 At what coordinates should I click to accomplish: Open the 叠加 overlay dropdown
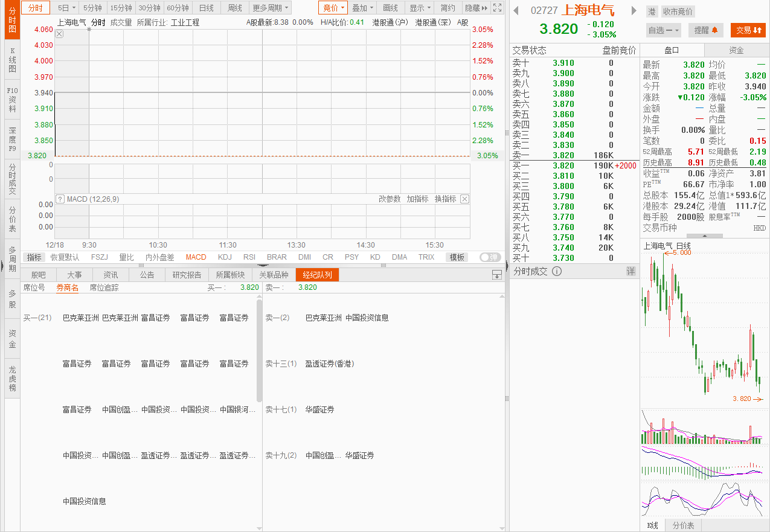click(363, 8)
